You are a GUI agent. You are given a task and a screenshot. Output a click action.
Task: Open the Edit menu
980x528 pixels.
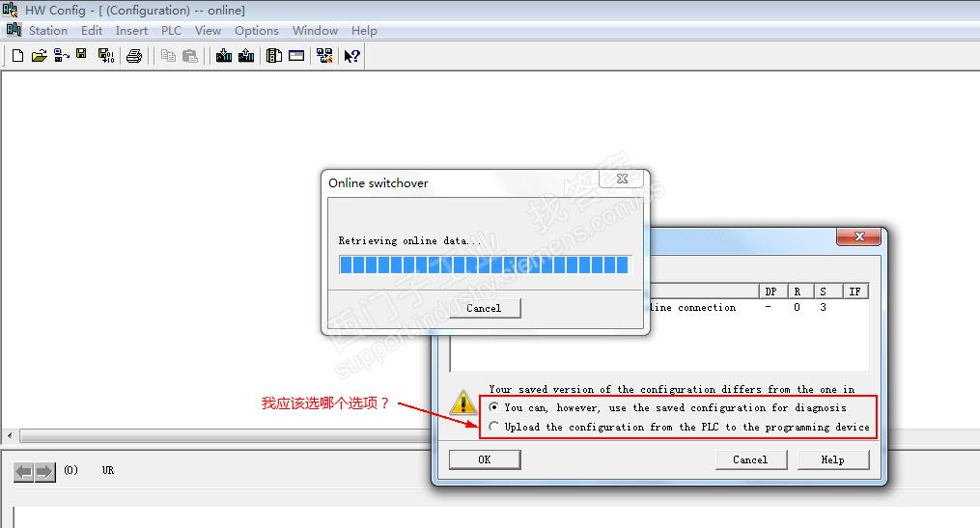92,31
